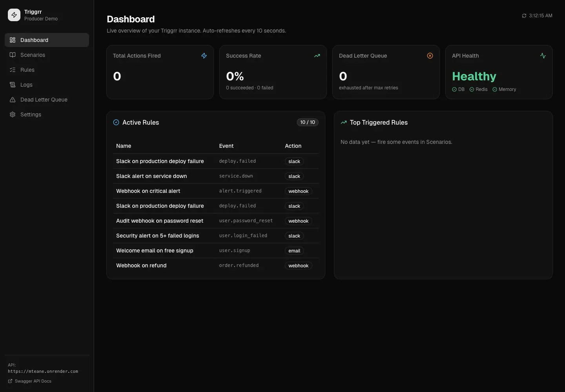Click the alert.triggered event code

(x=240, y=191)
